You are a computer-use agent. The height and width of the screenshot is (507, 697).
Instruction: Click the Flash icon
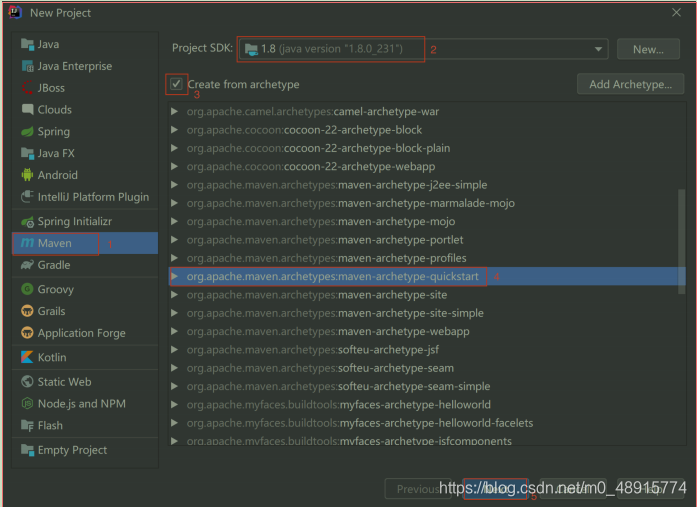(28, 426)
